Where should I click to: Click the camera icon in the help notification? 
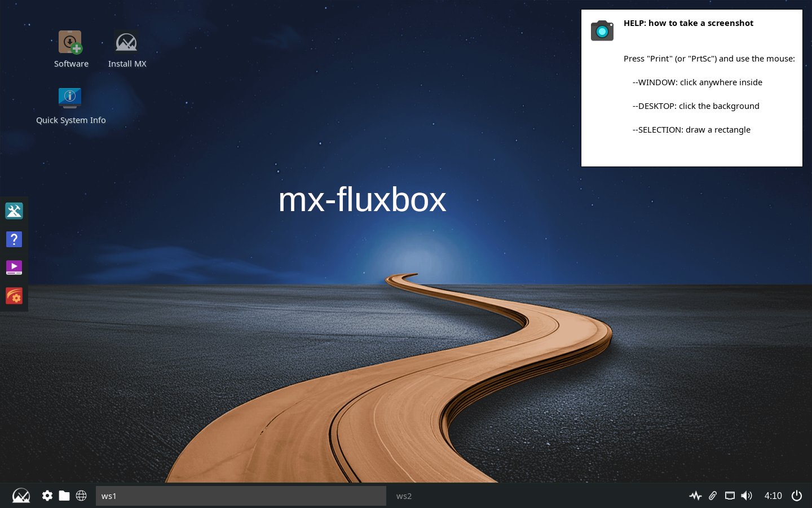click(x=602, y=30)
